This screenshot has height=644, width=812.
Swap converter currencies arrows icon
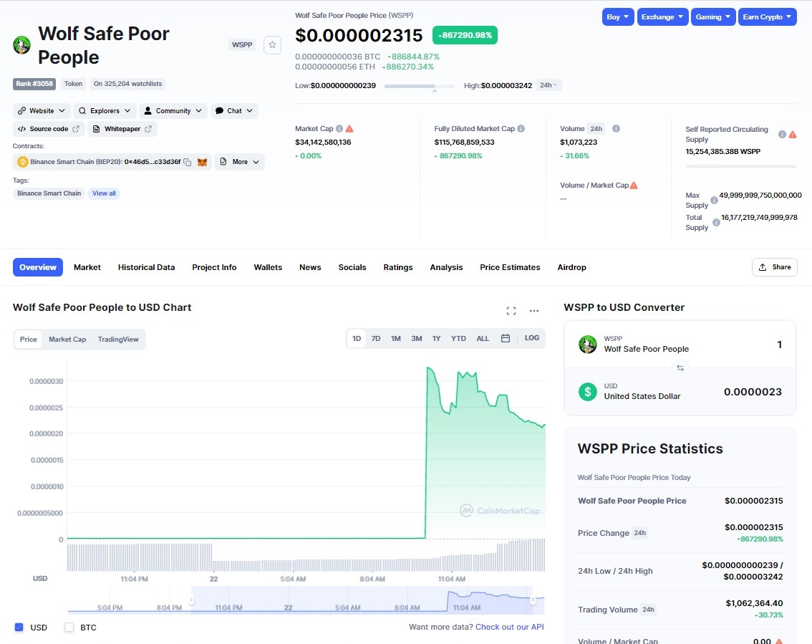[680, 368]
